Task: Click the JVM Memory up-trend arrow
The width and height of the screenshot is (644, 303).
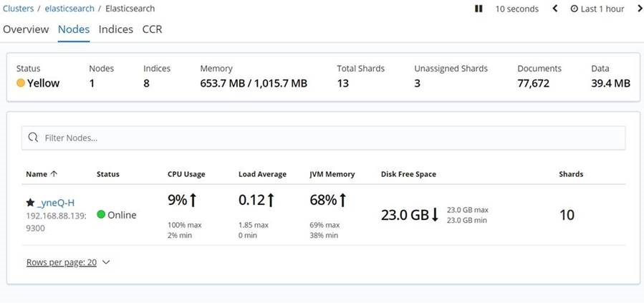Action: [343, 201]
